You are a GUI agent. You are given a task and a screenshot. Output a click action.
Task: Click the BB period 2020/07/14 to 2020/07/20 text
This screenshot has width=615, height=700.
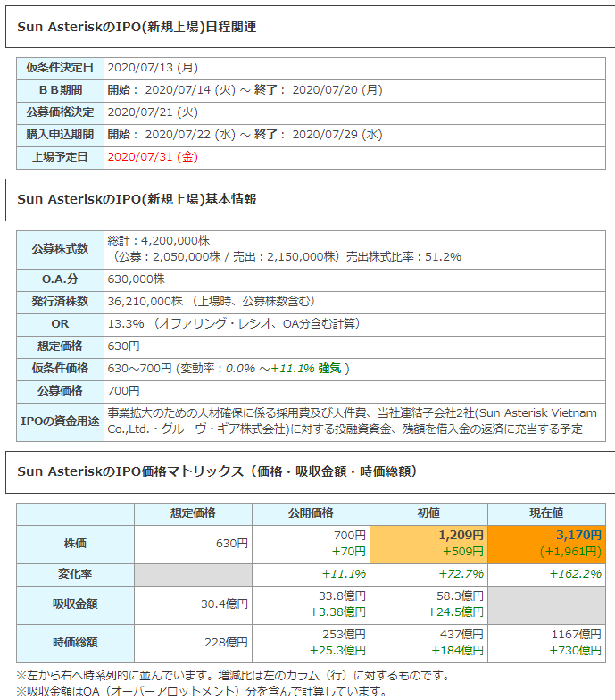click(x=245, y=90)
